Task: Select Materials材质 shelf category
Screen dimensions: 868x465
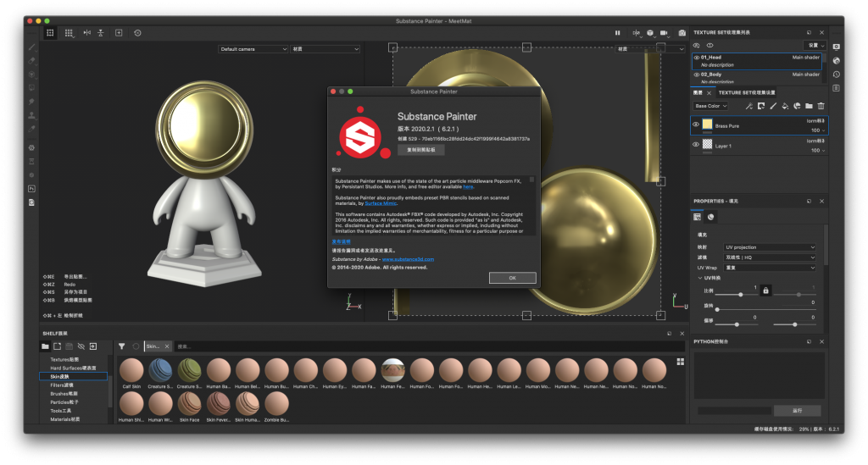Action: (x=64, y=419)
